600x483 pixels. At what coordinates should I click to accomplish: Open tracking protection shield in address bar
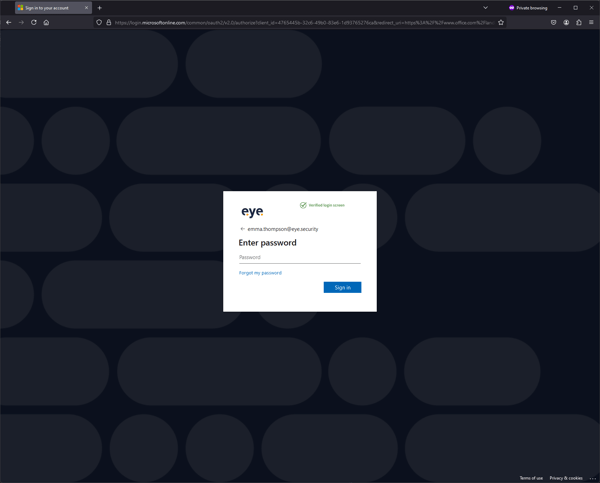(x=99, y=23)
